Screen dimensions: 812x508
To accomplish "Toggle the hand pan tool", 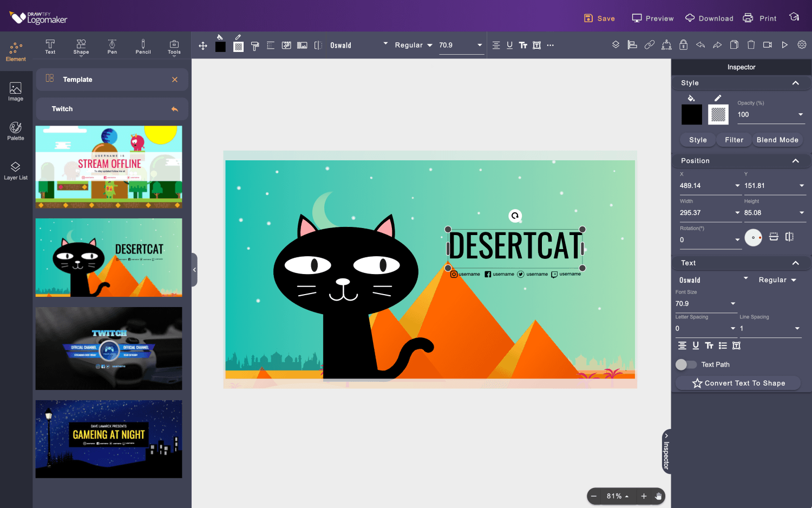I will pyautogui.click(x=658, y=496).
